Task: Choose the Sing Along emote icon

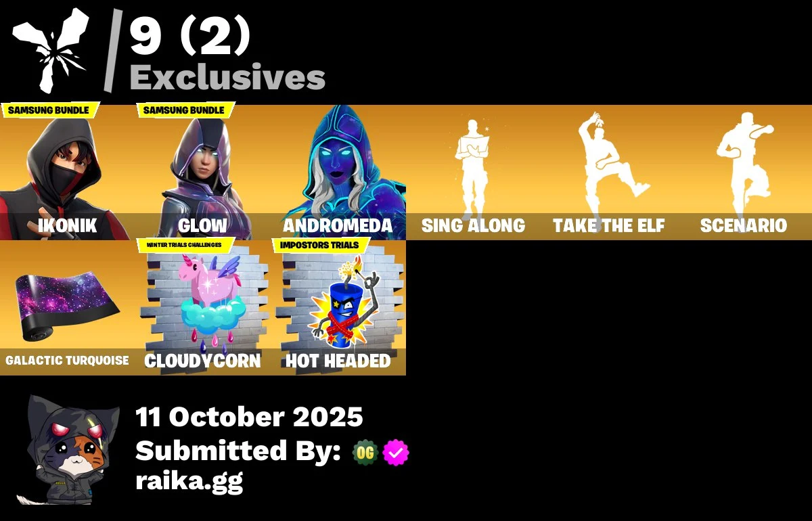Action: (x=474, y=173)
